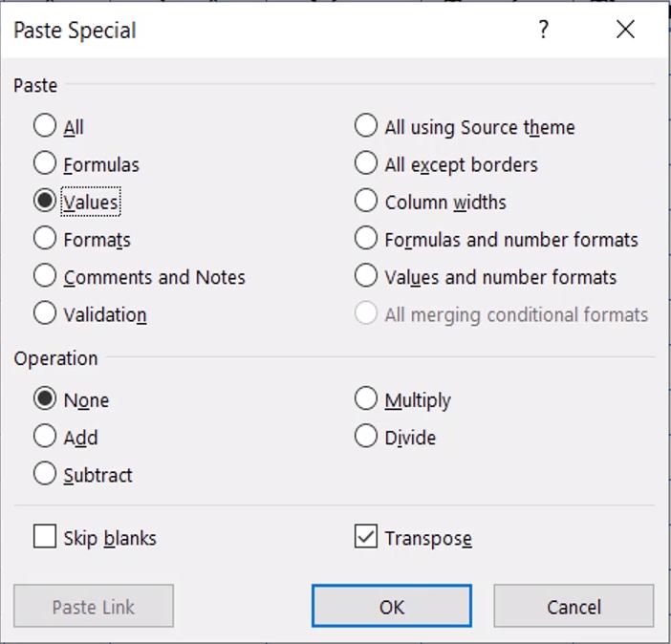The width and height of the screenshot is (671, 644).
Task: Enable the Skip blanks checkbox
Action: click(45, 537)
